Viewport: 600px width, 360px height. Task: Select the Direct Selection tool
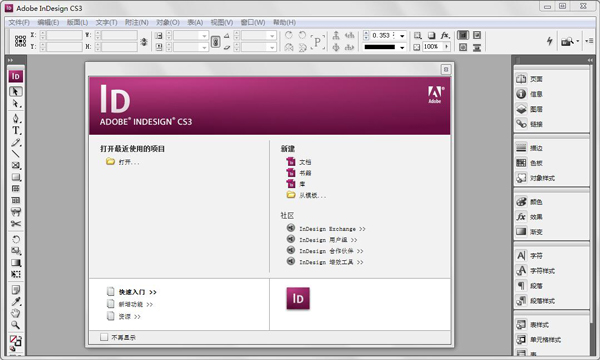(x=16, y=104)
